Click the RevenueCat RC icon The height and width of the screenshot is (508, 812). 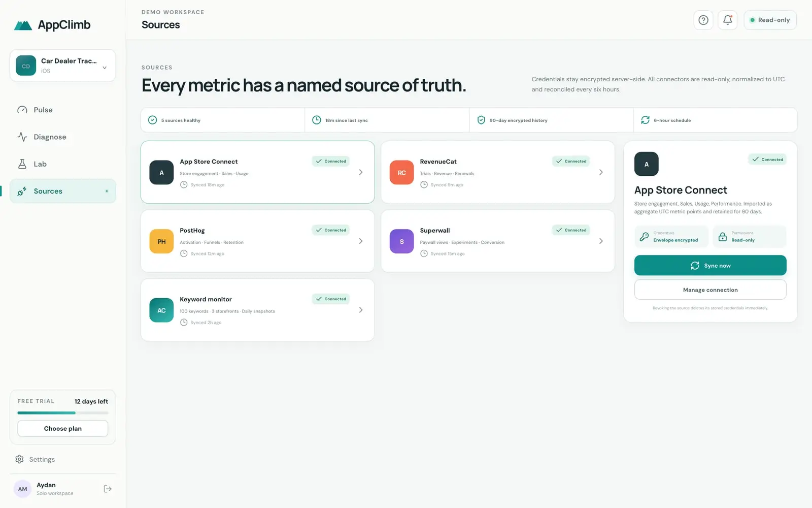coord(401,173)
